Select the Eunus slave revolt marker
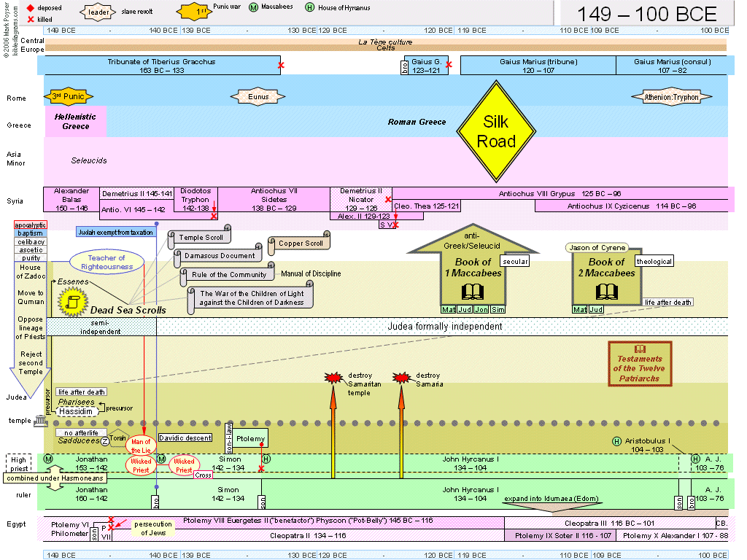747x560 pixels. click(x=258, y=96)
